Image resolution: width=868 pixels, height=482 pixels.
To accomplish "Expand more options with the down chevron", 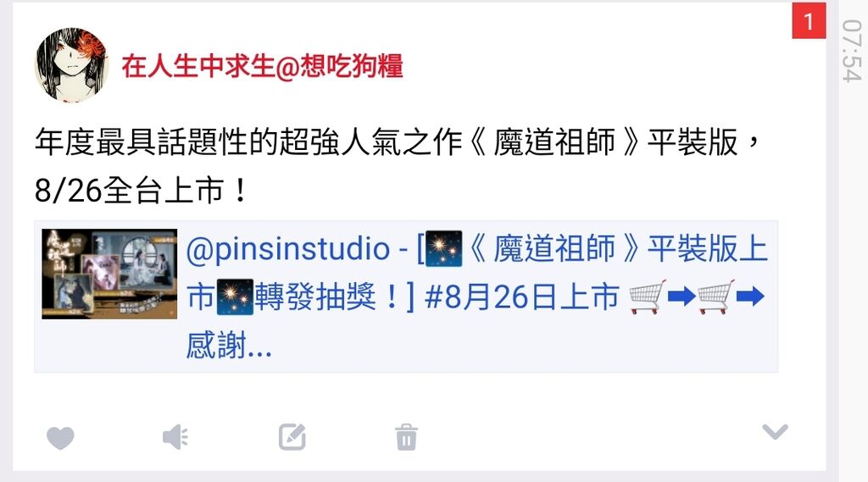I will [775, 431].
